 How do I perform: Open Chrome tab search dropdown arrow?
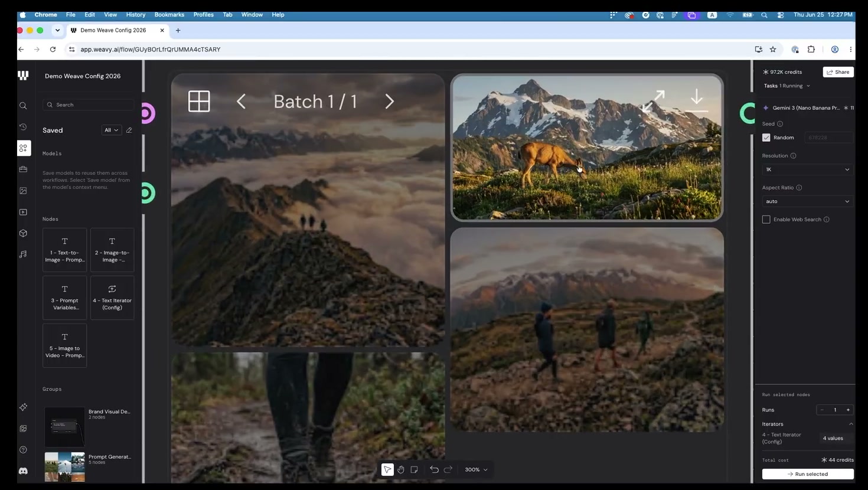(57, 30)
